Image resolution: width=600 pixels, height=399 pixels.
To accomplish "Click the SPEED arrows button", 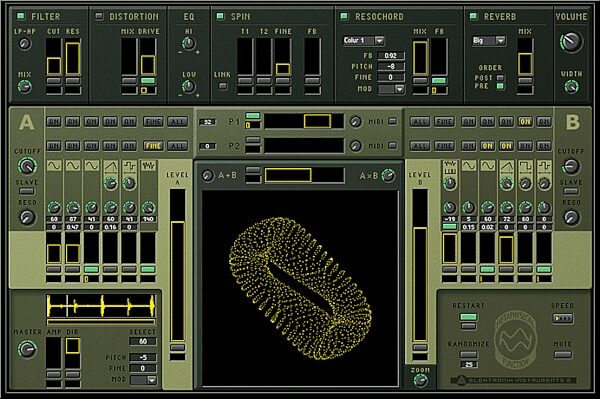I will click(x=562, y=318).
